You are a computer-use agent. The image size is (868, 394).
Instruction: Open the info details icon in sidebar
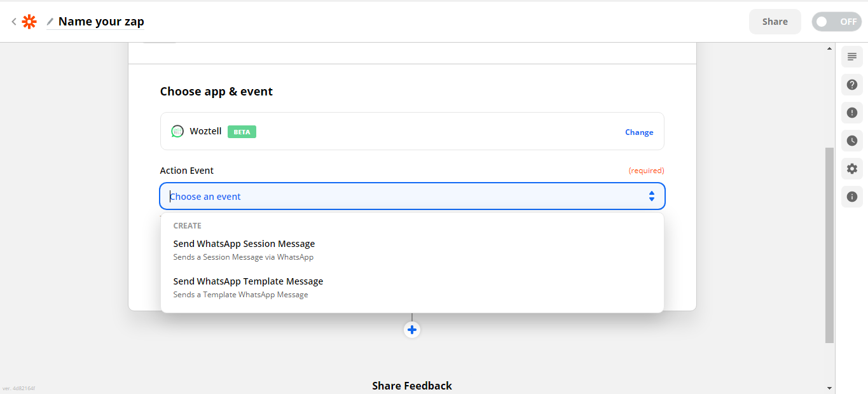click(x=852, y=197)
